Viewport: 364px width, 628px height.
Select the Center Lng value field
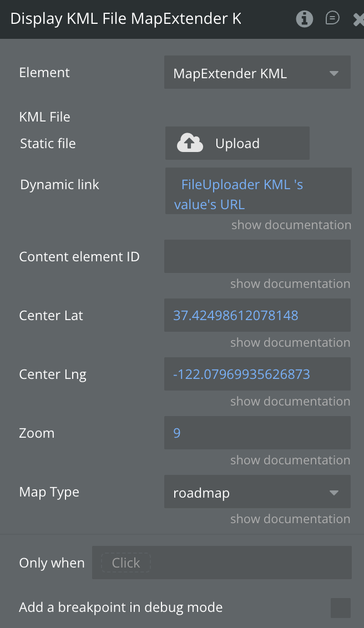tap(257, 374)
